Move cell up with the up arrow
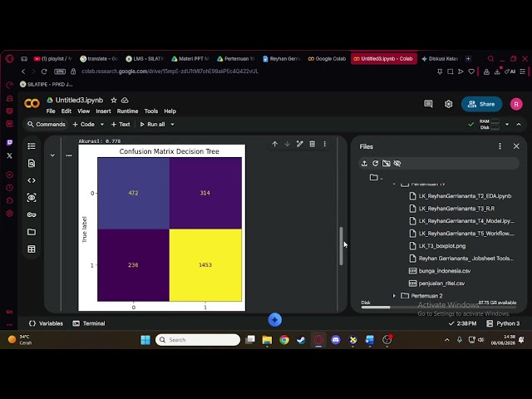 click(x=275, y=144)
